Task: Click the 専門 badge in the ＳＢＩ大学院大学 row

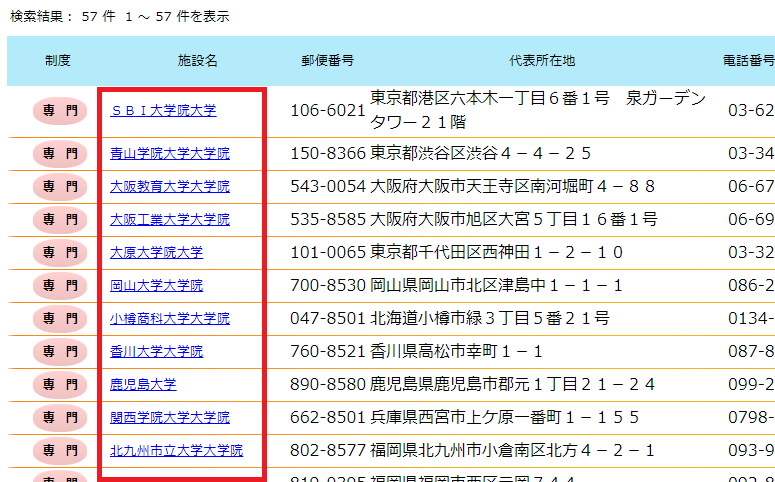Action: pos(60,111)
